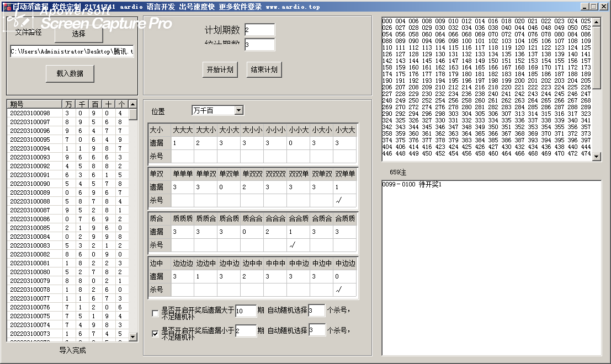The height and width of the screenshot is (364, 611).
Task: Enable the 遗漏大于 auto-random checkbox
Action: coord(155,313)
